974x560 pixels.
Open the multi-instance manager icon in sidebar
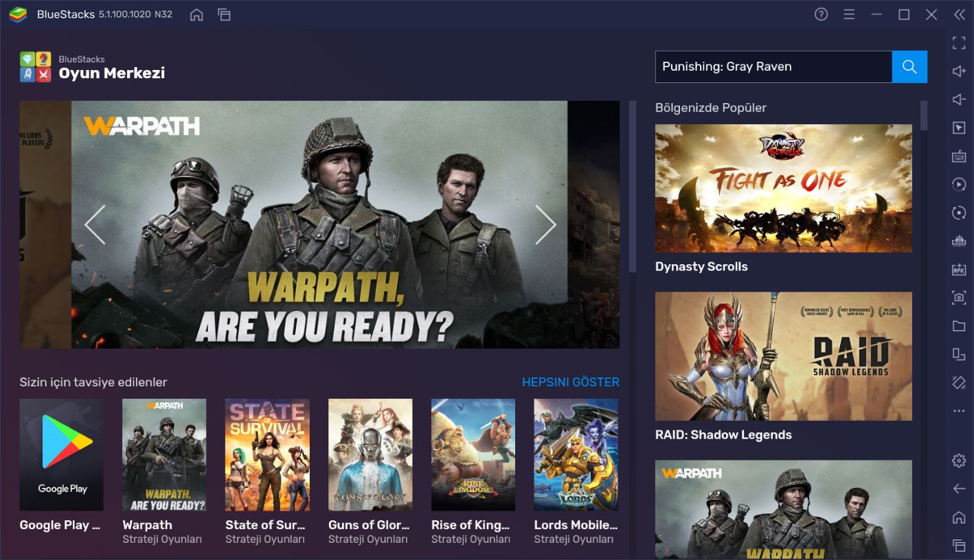coord(959,241)
